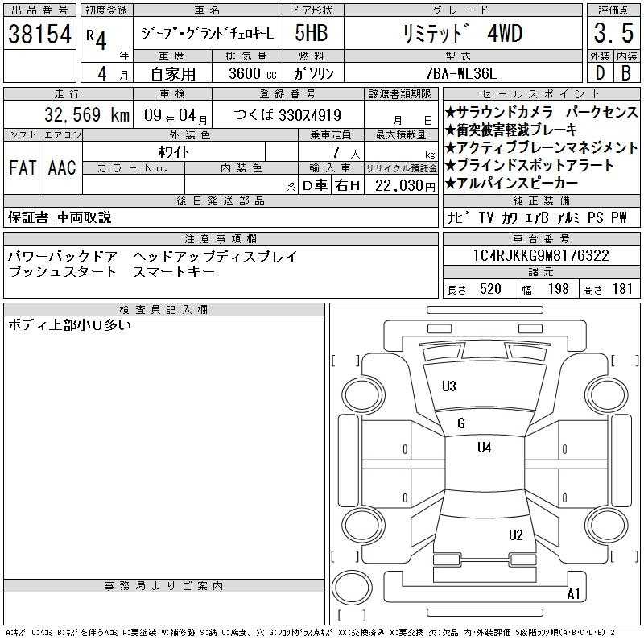Click the U4 dent marker on the roof
This screenshot has height=644, width=644.
[x=484, y=448]
